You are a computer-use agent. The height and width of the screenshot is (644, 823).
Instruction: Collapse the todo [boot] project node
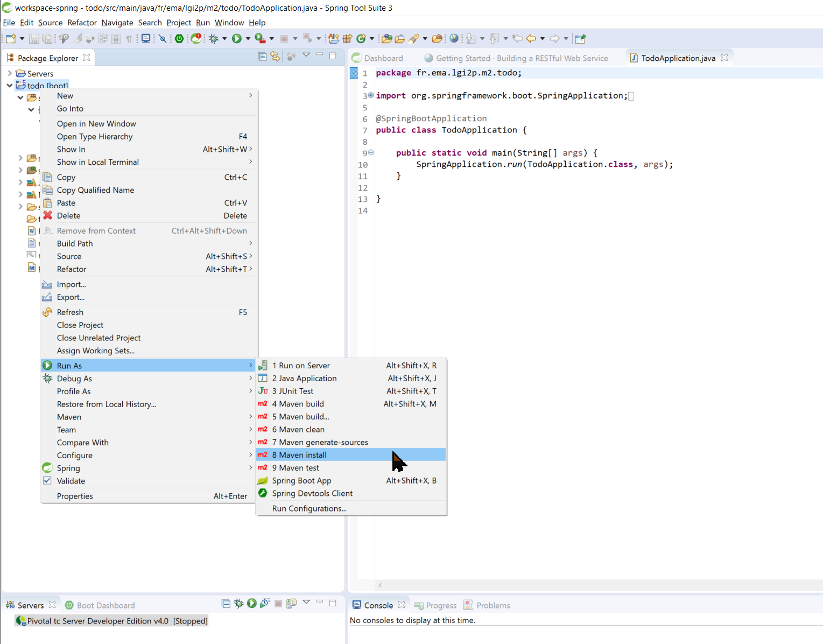coord(10,85)
